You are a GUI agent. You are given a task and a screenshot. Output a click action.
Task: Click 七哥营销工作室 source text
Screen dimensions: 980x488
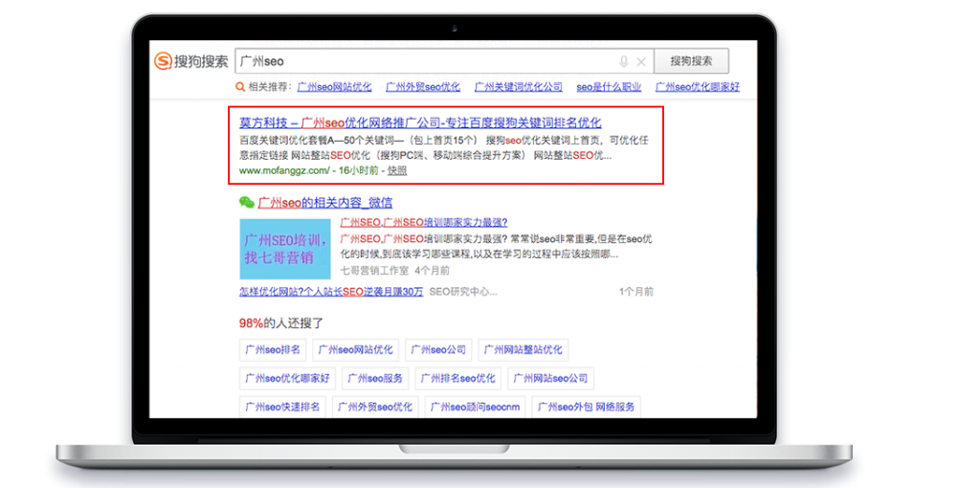click(x=374, y=271)
